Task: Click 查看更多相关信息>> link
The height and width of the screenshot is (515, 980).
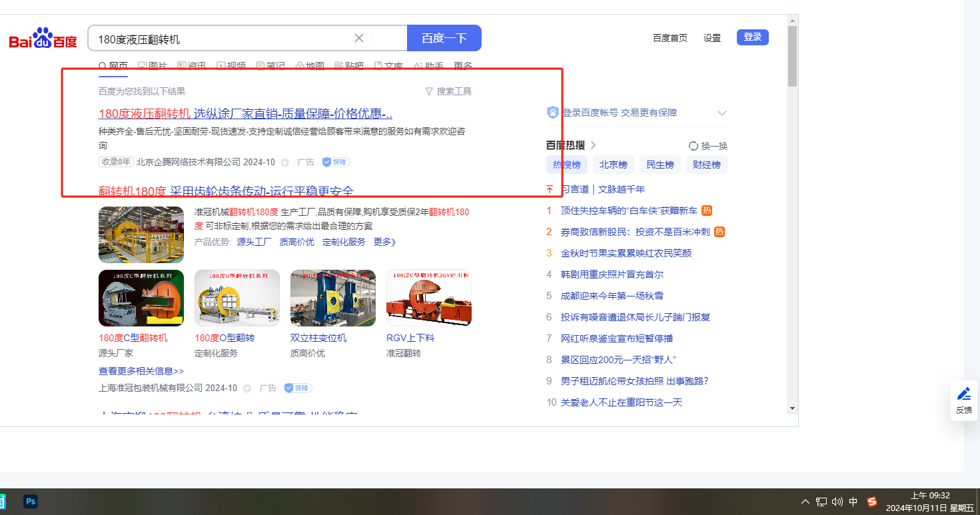Action: [141, 371]
